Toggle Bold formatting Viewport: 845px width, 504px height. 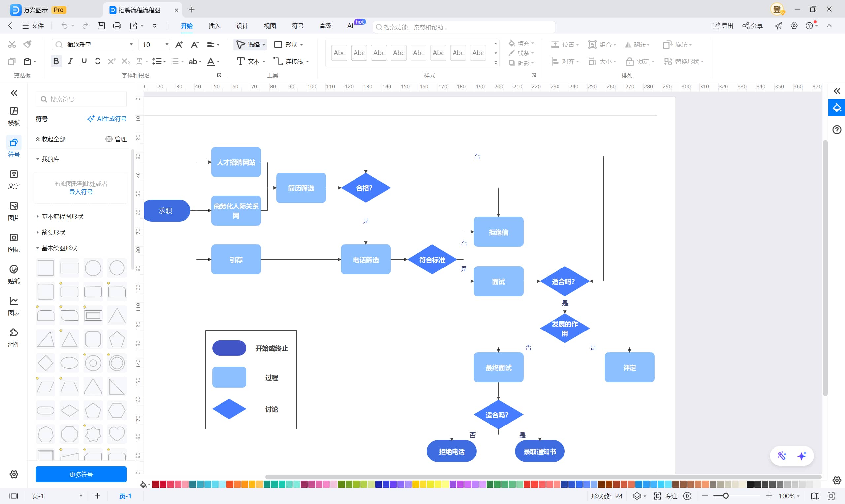pyautogui.click(x=56, y=61)
